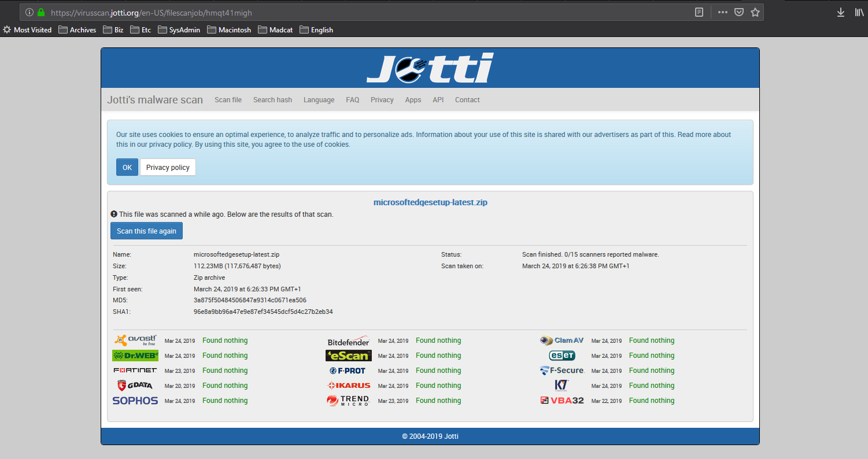Click the ESET scanner logo

(562, 356)
